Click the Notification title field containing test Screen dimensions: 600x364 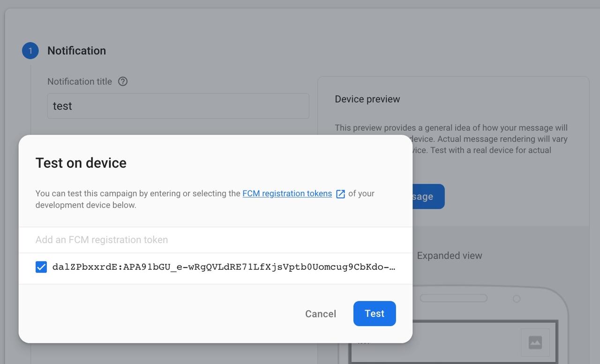click(x=178, y=106)
